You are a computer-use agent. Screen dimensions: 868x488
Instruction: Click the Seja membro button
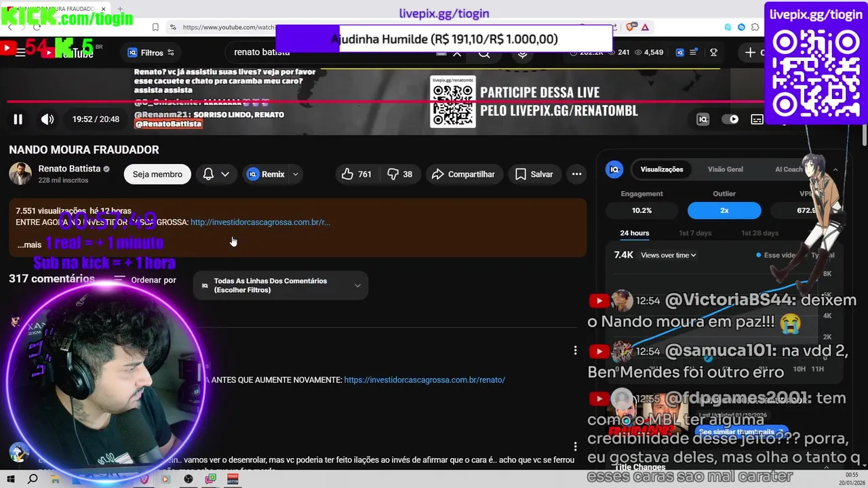(x=157, y=174)
